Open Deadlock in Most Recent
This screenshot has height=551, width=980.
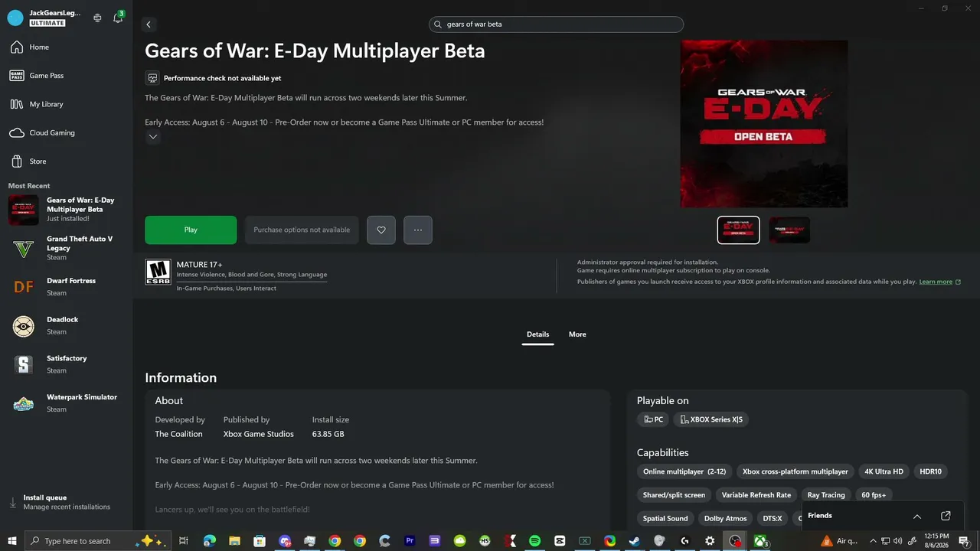click(x=66, y=326)
